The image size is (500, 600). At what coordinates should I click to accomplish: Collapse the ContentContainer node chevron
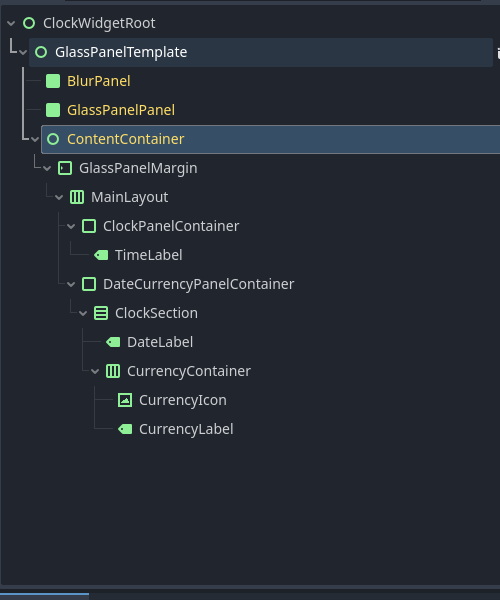35,139
